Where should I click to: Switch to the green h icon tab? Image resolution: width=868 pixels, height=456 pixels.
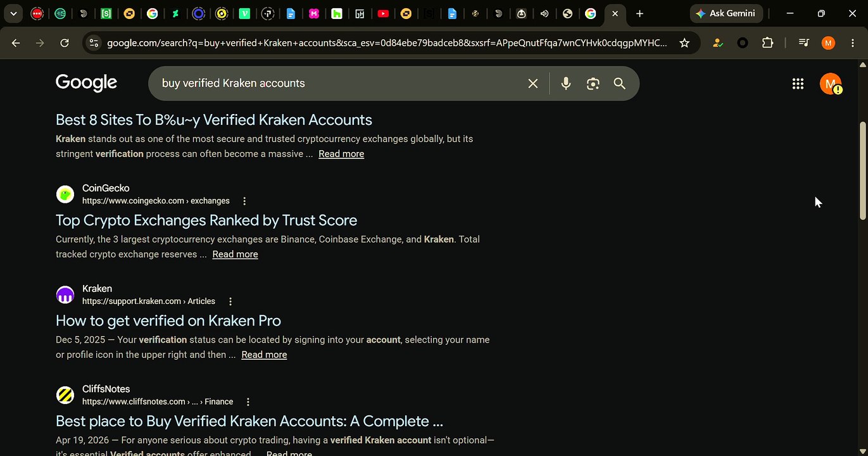pyautogui.click(x=337, y=13)
